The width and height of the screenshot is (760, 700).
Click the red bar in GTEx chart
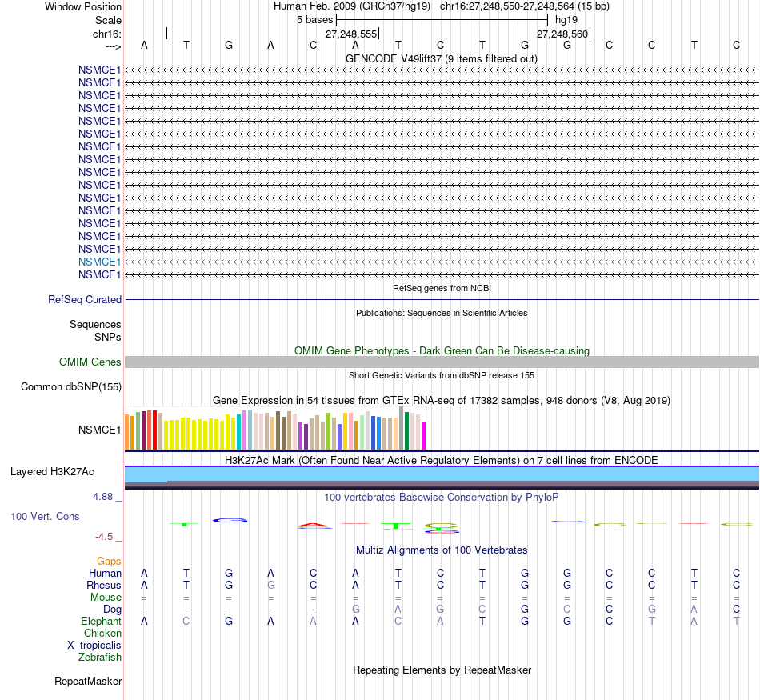tap(155, 430)
